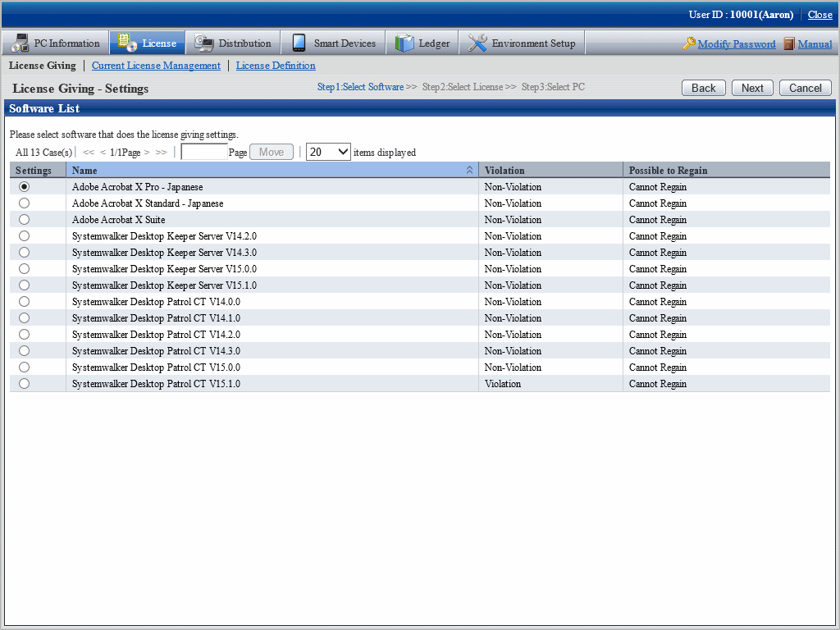Jump to first page with << control
Image resolution: width=840 pixels, height=630 pixels.
tap(89, 152)
